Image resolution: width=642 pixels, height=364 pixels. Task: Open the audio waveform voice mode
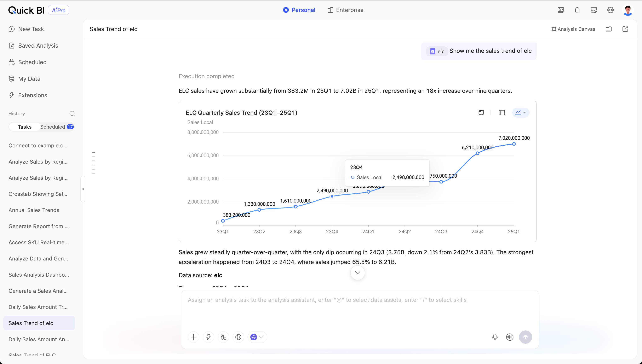510,337
